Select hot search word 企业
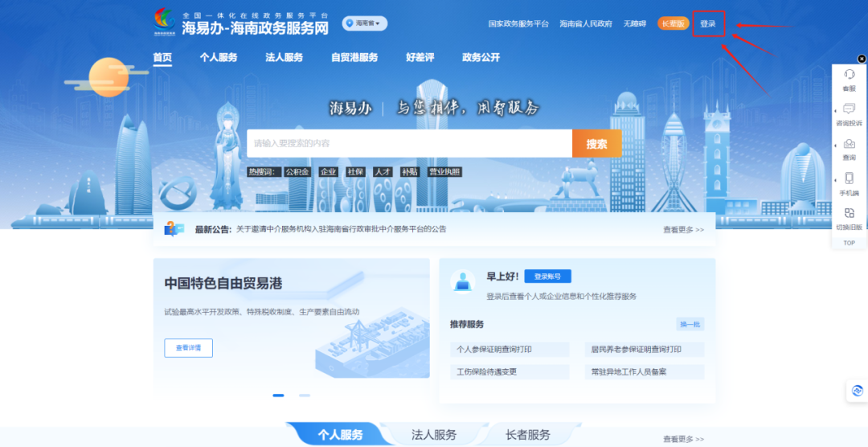 328,172
